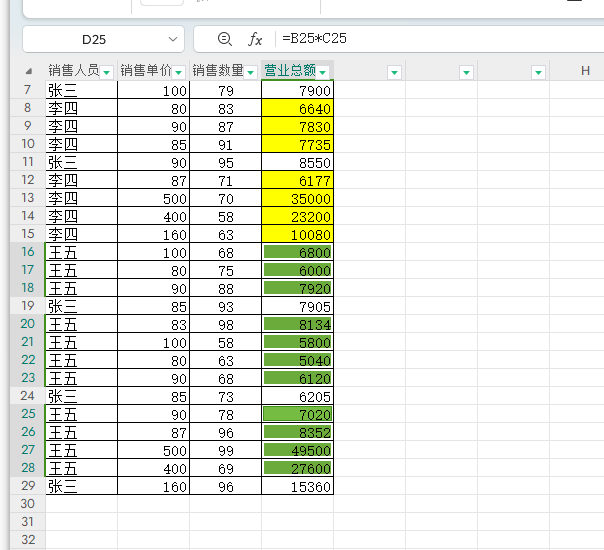Open filter dropdown in the column after 营业总额
604x550 pixels.
[x=394, y=72]
